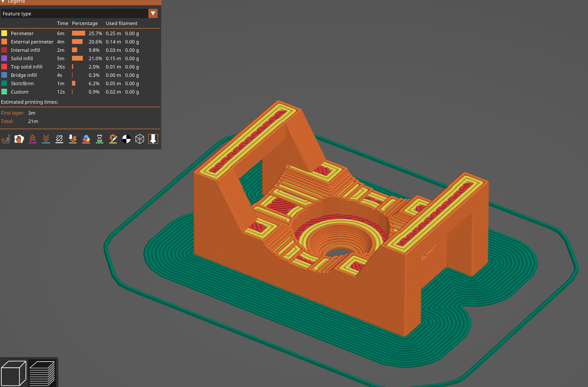Toggle wipe moves visibility icon
The height and width of the screenshot is (387, 588).
[x=19, y=139]
